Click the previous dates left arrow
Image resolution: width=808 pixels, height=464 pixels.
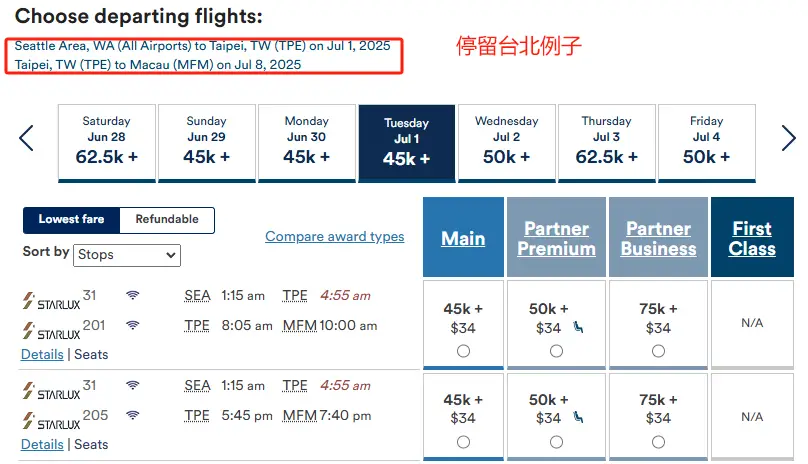(26, 138)
